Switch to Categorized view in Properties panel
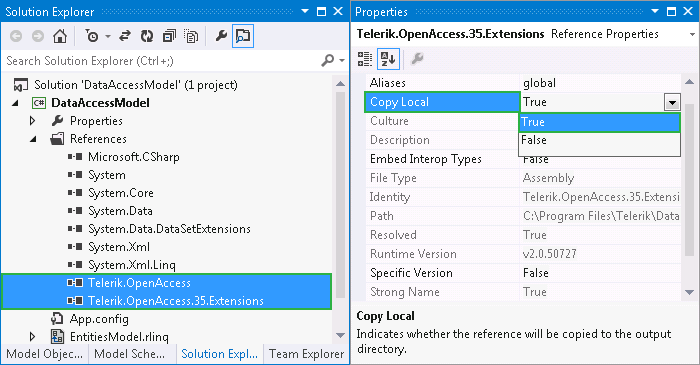The image size is (700, 365). click(x=365, y=59)
